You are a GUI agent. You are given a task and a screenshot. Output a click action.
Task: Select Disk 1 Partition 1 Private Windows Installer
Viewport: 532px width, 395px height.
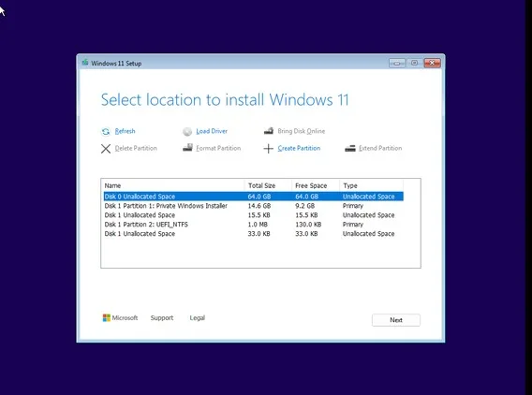click(254, 206)
